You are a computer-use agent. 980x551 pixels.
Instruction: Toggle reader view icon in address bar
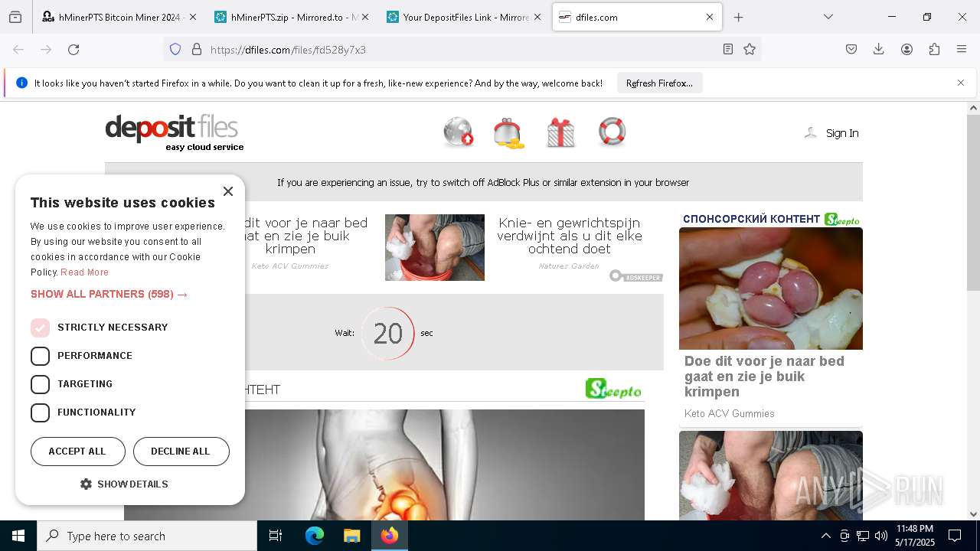point(728,49)
